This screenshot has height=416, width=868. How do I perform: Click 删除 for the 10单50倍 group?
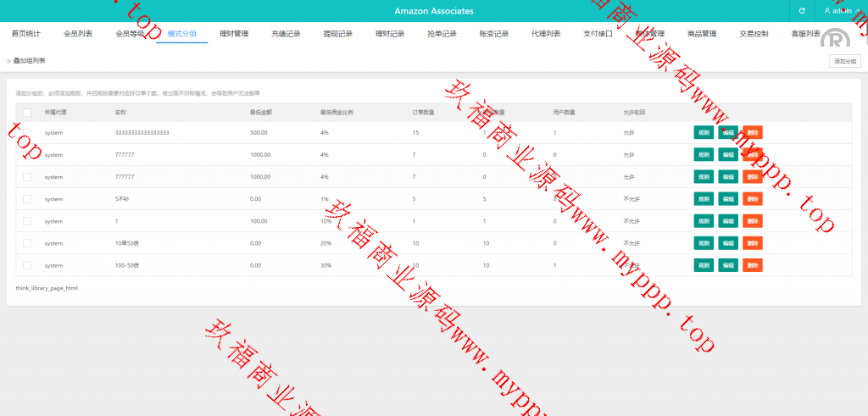pyautogui.click(x=753, y=243)
